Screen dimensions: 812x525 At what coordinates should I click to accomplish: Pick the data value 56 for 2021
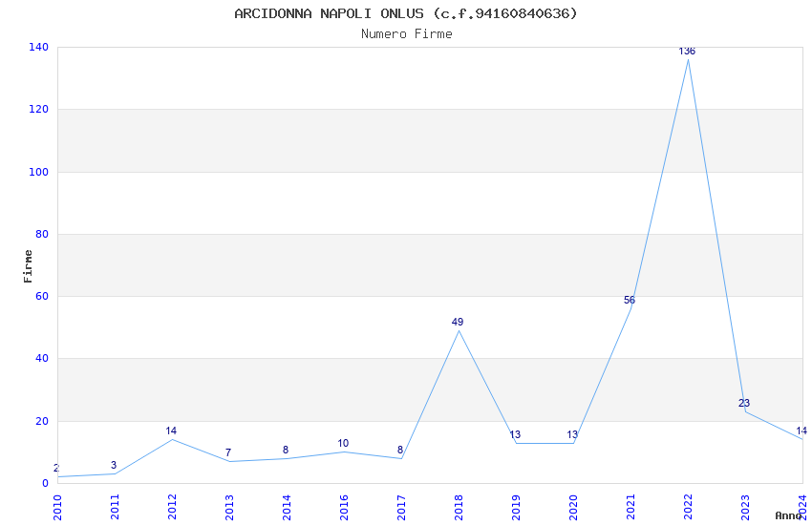click(630, 300)
